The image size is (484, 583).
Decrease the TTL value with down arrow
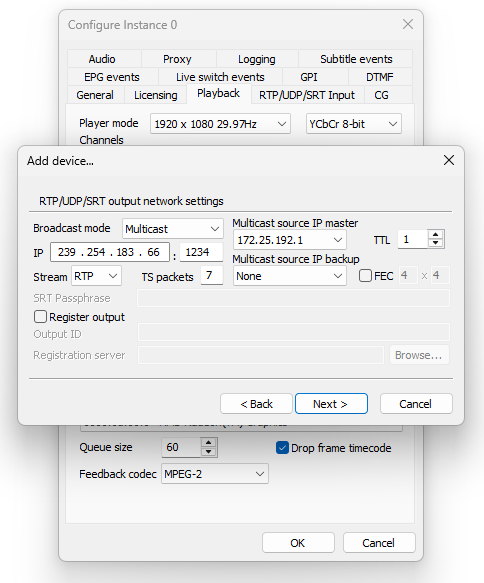click(x=435, y=243)
